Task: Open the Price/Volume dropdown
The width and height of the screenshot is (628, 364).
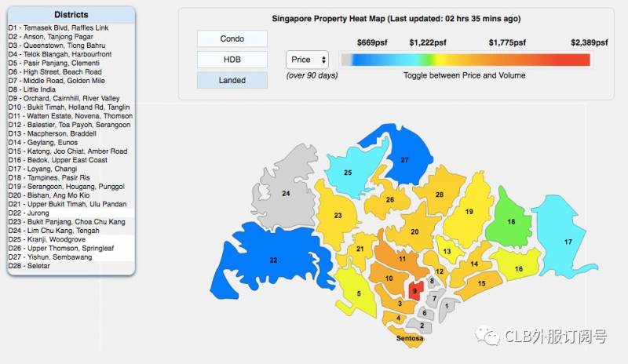Action: [x=308, y=60]
